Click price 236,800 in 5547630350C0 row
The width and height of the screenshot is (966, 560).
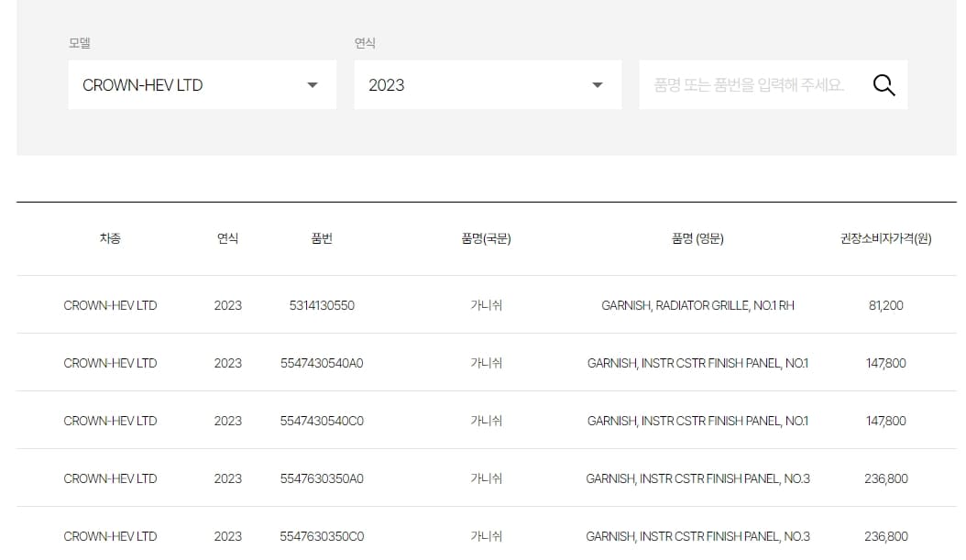coord(886,536)
